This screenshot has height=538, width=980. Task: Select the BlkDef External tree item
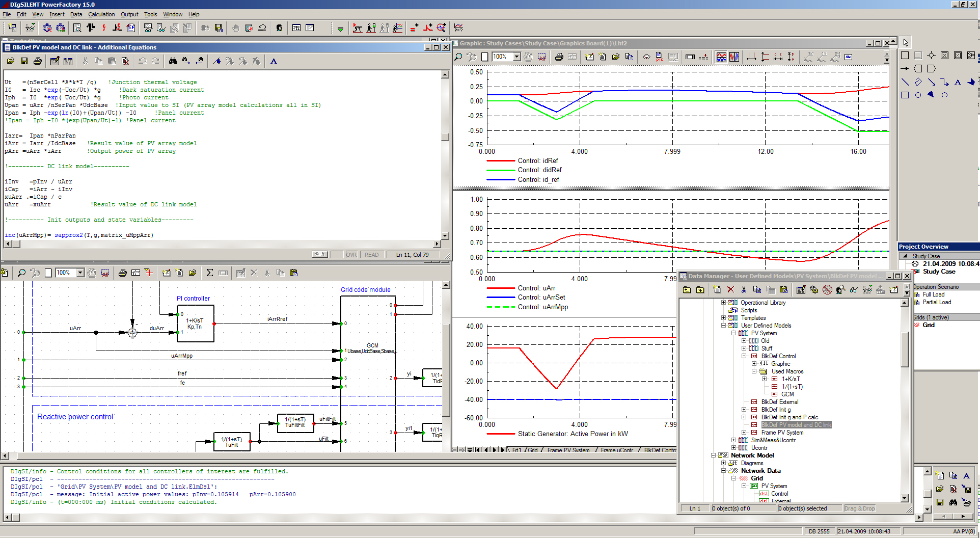[x=779, y=402]
